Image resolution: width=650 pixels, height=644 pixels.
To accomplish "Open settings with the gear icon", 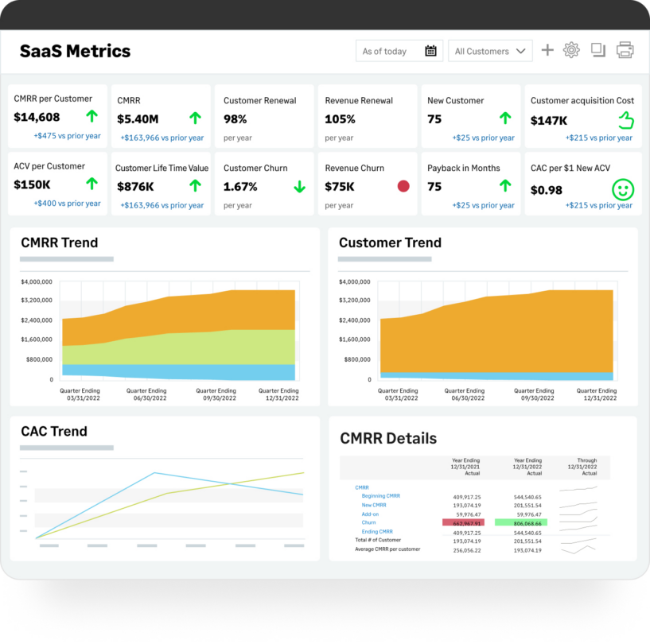I will point(571,51).
